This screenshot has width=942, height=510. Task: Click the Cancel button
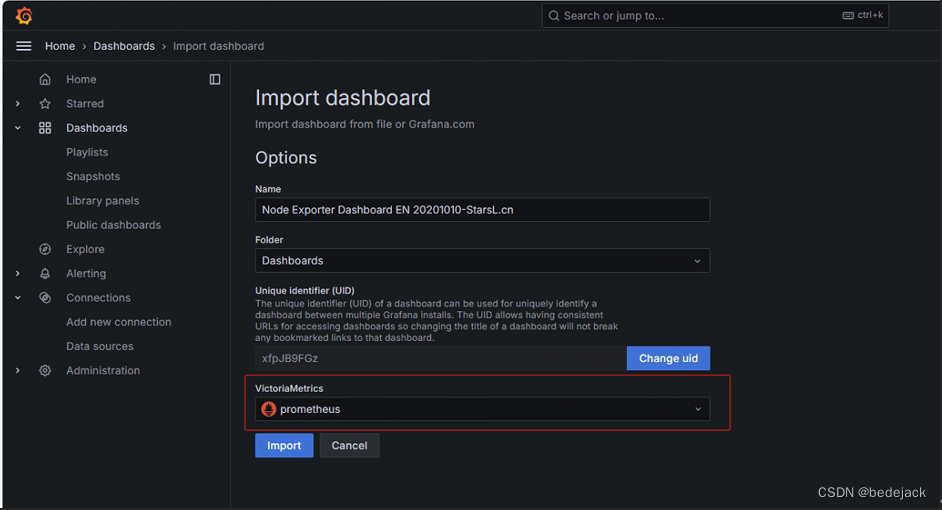(349, 446)
